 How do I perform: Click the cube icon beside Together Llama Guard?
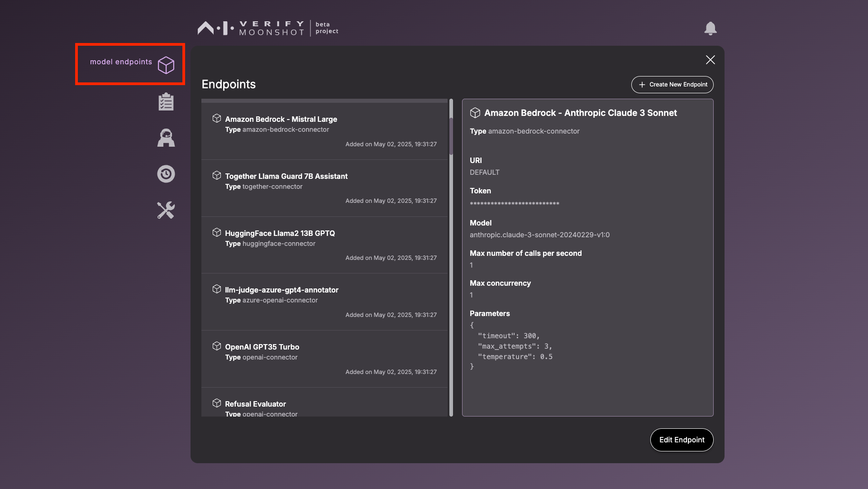pyautogui.click(x=217, y=176)
